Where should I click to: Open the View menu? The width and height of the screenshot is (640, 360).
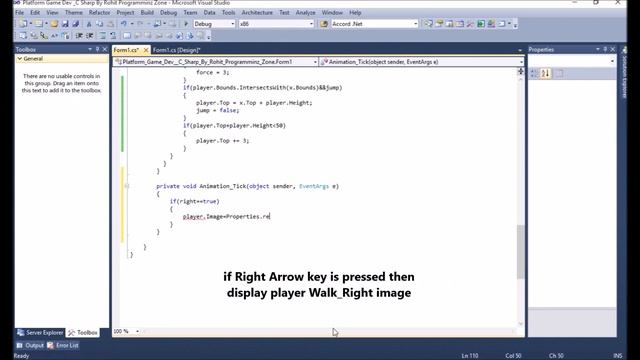tap(52, 13)
